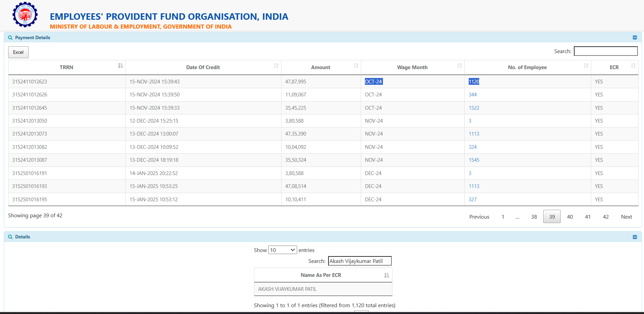The width and height of the screenshot is (644, 314).
Task: Sort table by TRRN column icon
Action: 120,66
